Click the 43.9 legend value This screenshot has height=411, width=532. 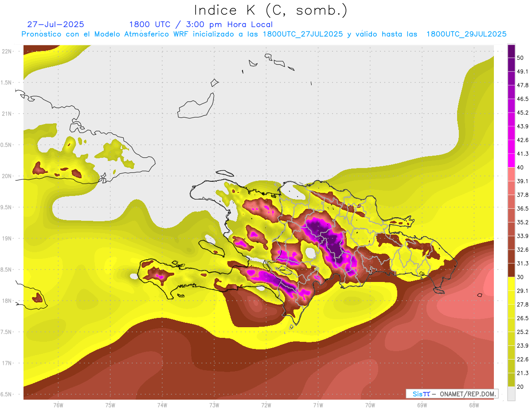(x=522, y=126)
